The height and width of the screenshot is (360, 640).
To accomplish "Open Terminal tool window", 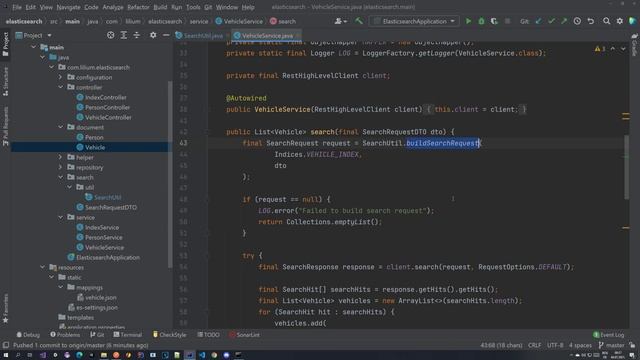I will [127, 335].
